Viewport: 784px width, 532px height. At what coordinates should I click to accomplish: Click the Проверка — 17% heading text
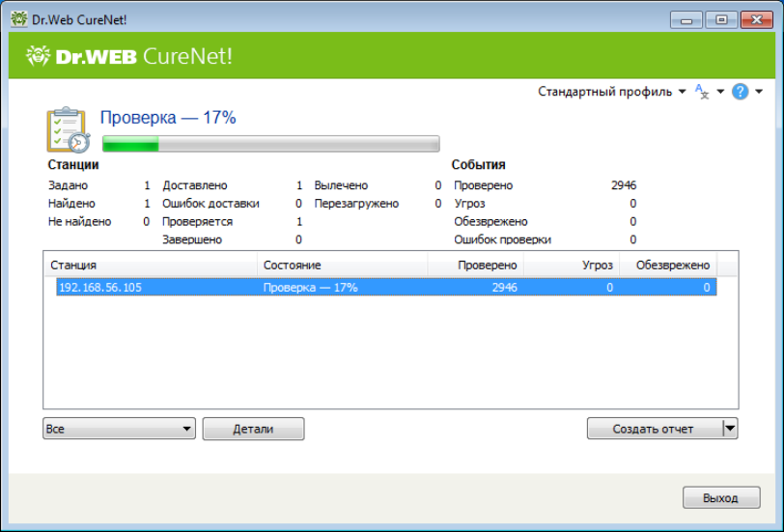pos(168,118)
